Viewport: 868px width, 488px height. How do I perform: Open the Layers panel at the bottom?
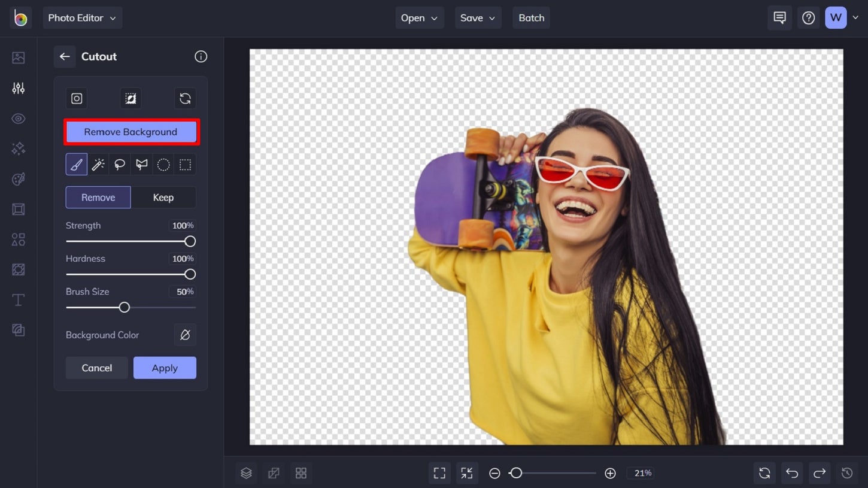[x=246, y=472]
